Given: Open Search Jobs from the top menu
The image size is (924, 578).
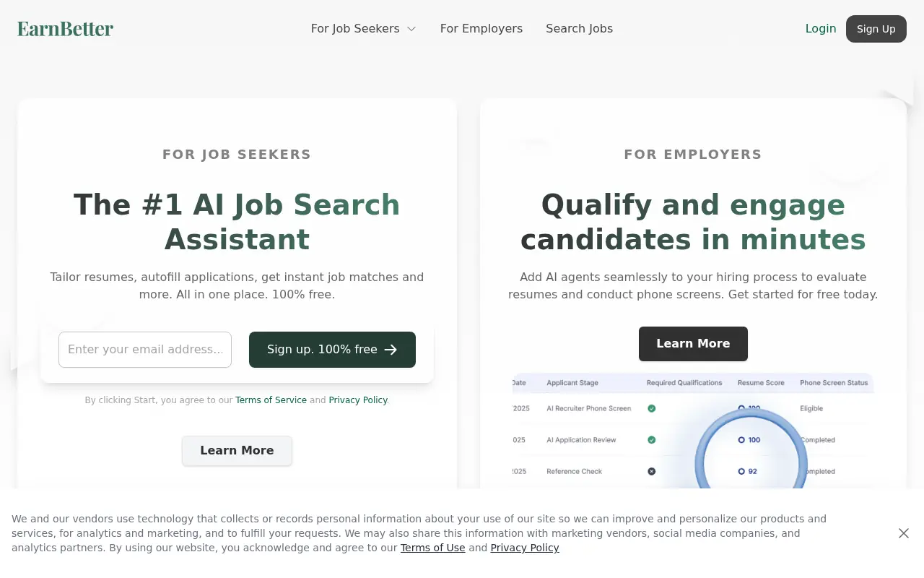Looking at the screenshot, I should click(579, 28).
